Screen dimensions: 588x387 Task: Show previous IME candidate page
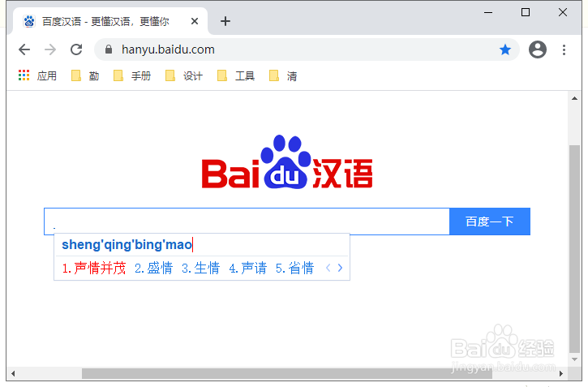[x=328, y=268]
